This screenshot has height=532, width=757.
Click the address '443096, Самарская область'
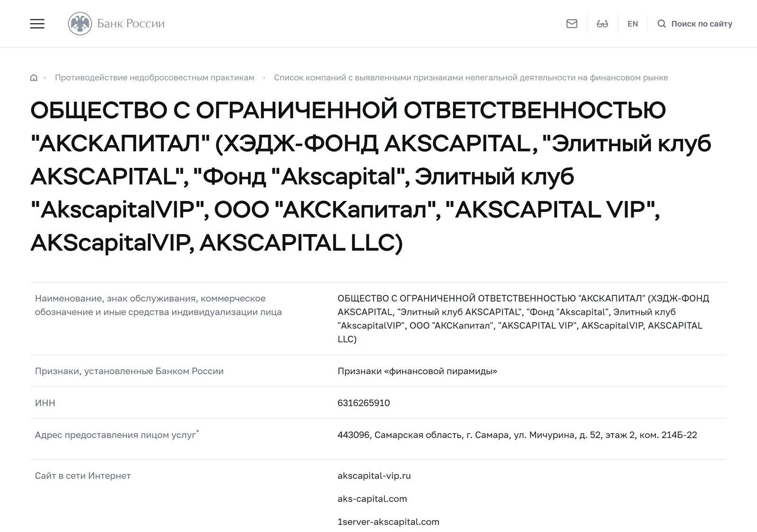[x=517, y=435]
